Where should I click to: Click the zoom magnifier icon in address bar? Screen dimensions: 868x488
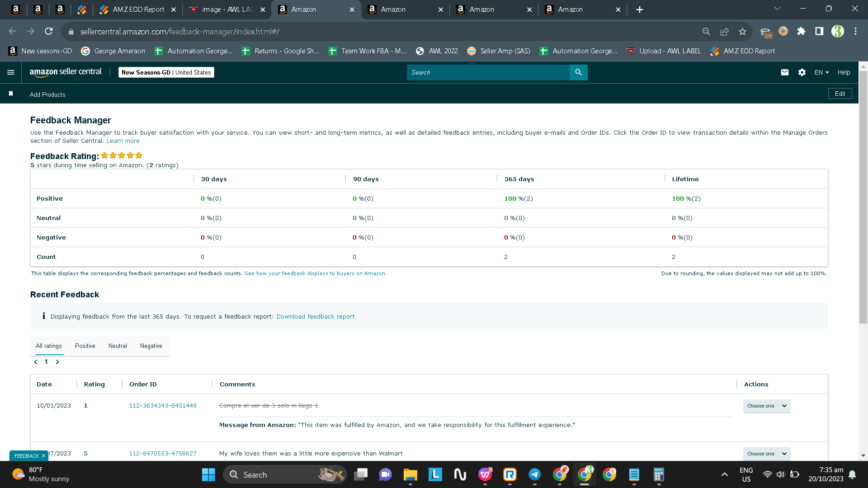click(x=706, y=31)
